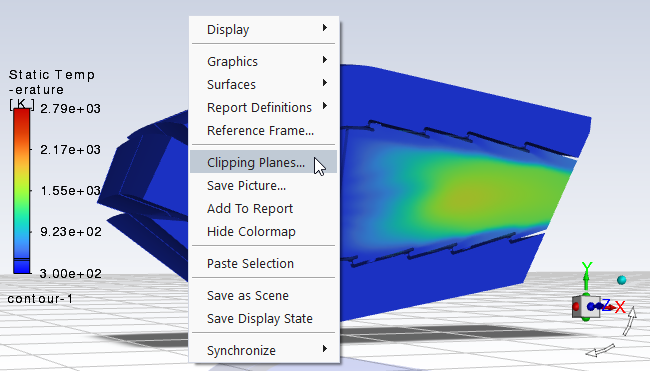Expand the Synchronize submenu
This screenshot has height=371, width=650.
point(264,350)
